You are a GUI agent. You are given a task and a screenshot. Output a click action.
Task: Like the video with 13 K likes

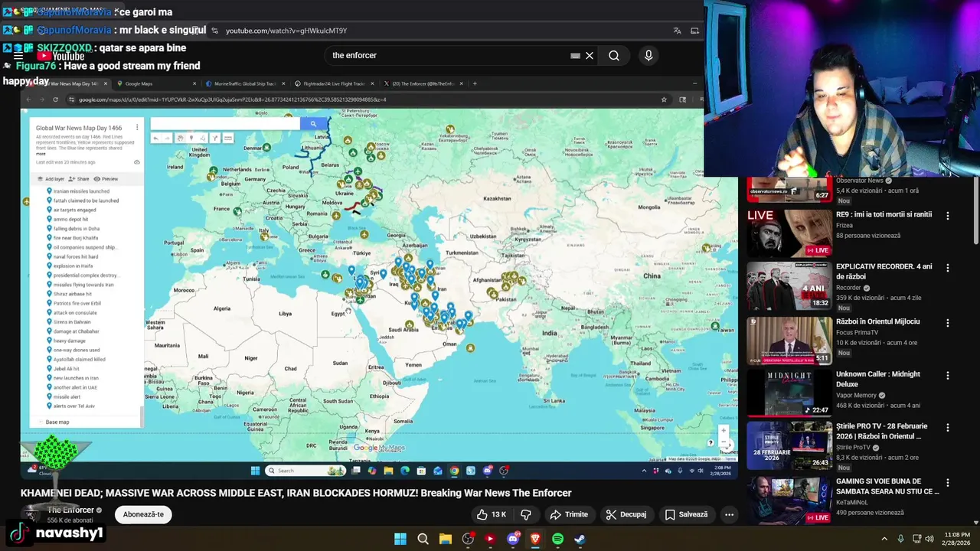coord(492,515)
